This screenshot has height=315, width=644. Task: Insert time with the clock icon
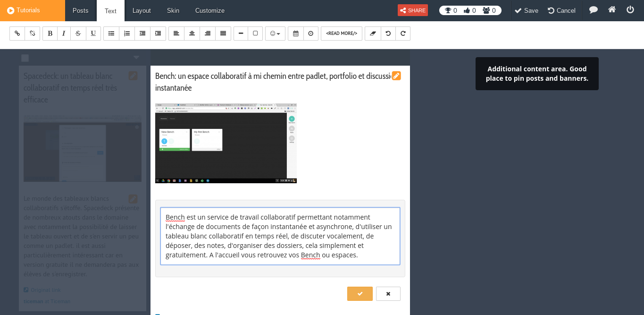(x=311, y=34)
